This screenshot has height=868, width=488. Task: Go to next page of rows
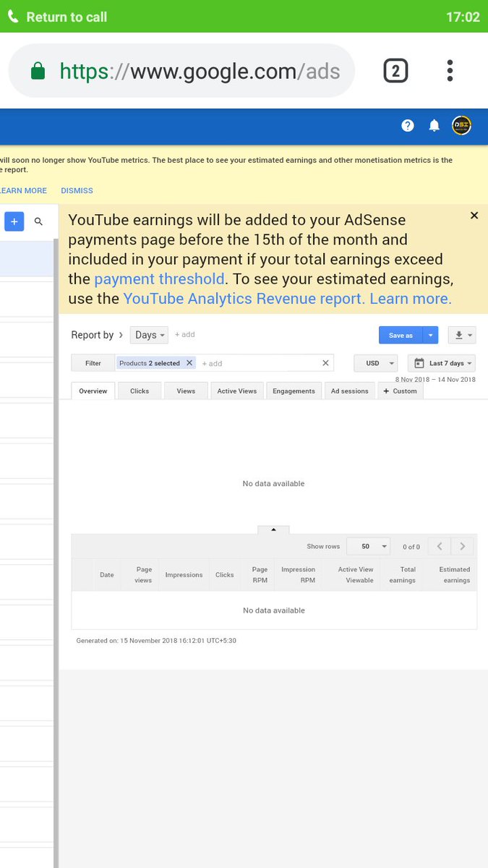click(463, 546)
